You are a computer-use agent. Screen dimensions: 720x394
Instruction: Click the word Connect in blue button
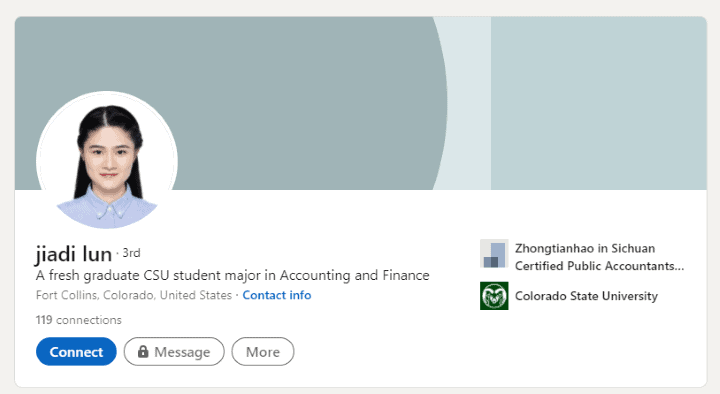(x=76, y=352)
